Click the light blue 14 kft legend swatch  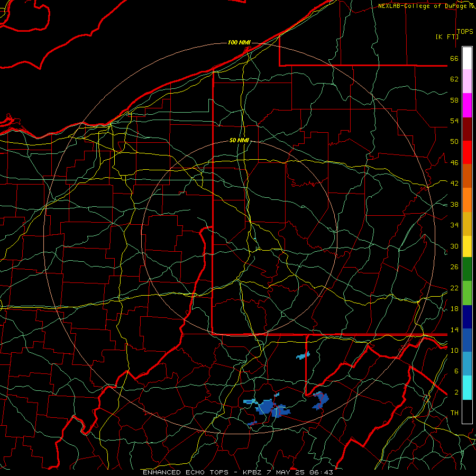coord(467,363)
